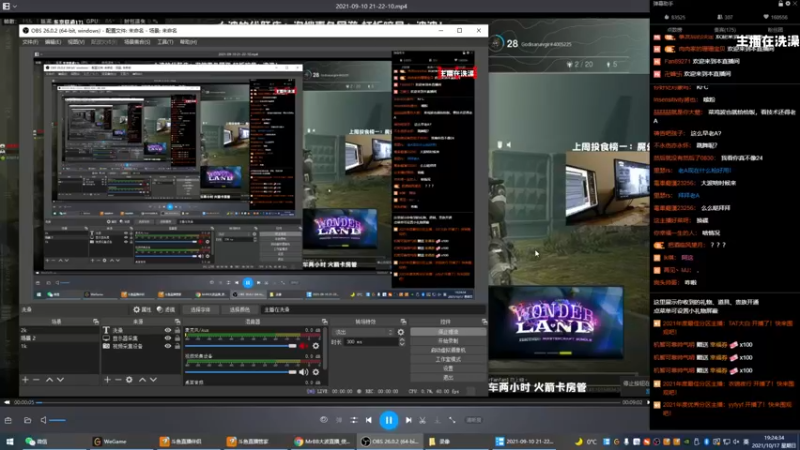Toggle lock on the display capture source row
800x450 pixels.
177,338
